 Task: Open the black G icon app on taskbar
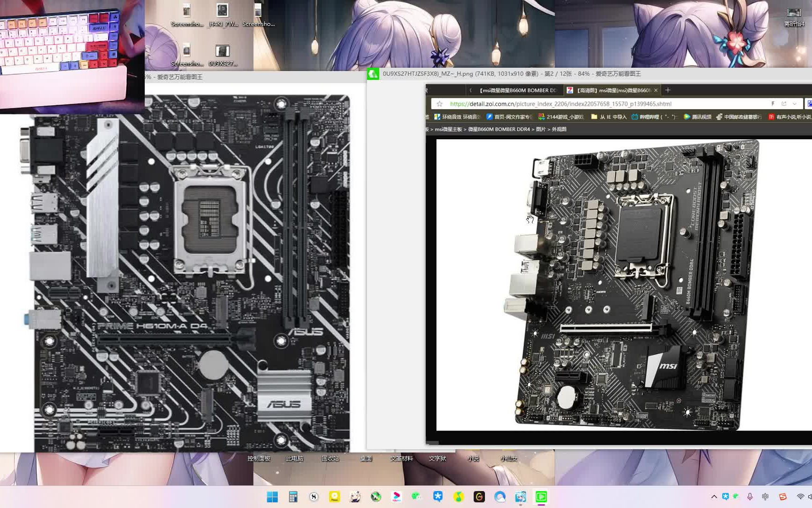[479, 497]
